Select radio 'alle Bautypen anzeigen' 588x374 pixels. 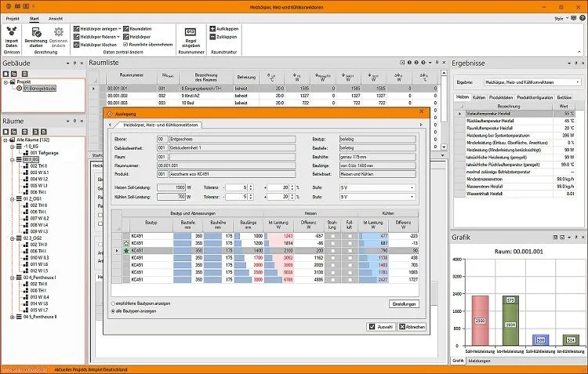tap(113, 311)
